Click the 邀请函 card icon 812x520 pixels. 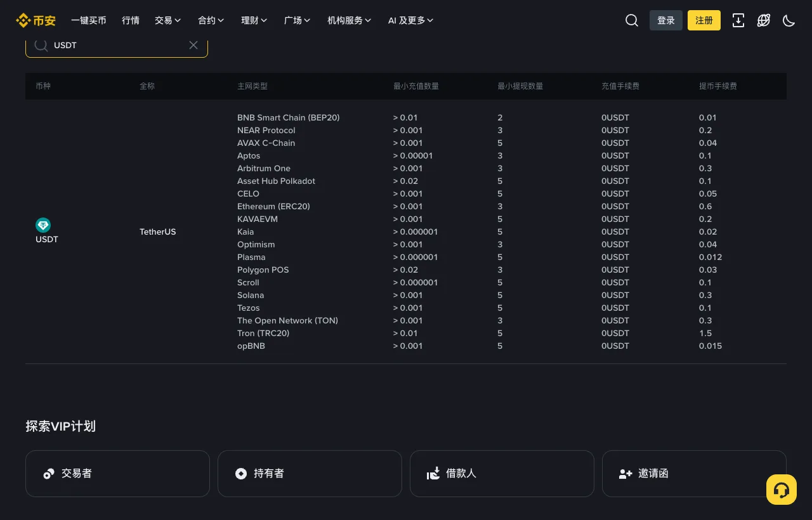coord(625,474)
